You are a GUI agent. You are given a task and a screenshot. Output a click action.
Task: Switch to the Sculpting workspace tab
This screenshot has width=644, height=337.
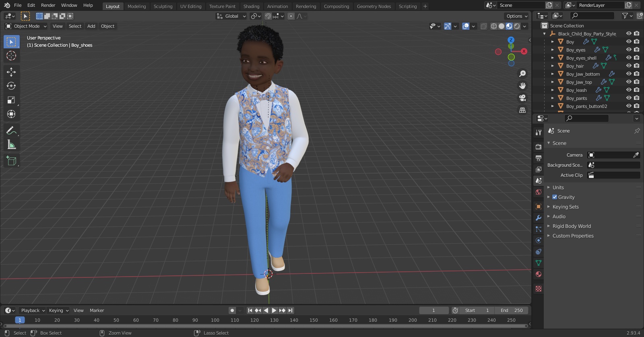click(x=163, y=6)
